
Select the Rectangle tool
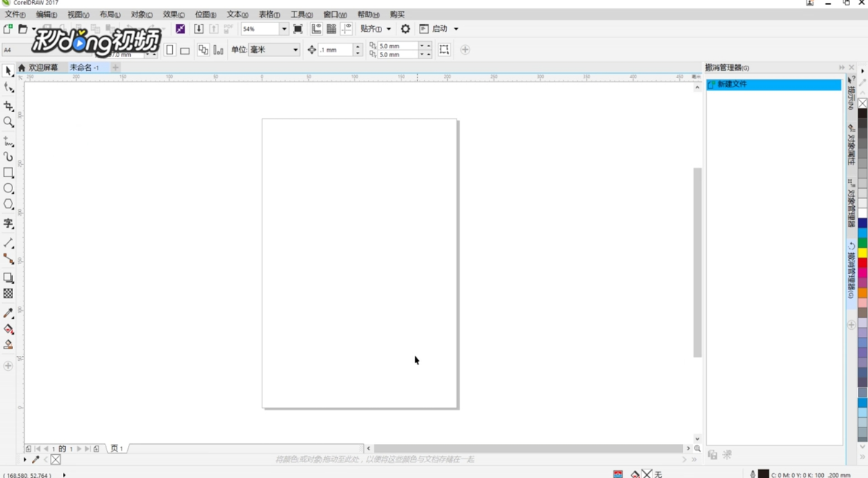point(8,173)
